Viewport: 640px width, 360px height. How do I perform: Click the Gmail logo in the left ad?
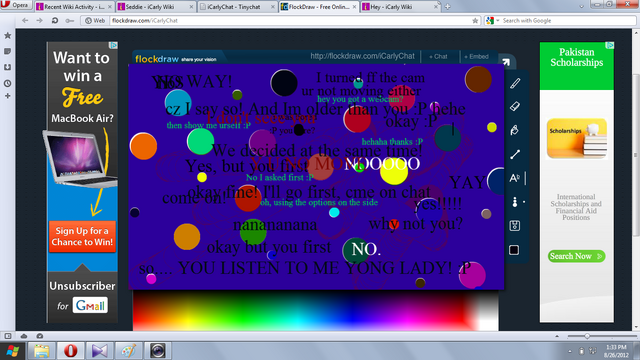[x=90, y=305]
